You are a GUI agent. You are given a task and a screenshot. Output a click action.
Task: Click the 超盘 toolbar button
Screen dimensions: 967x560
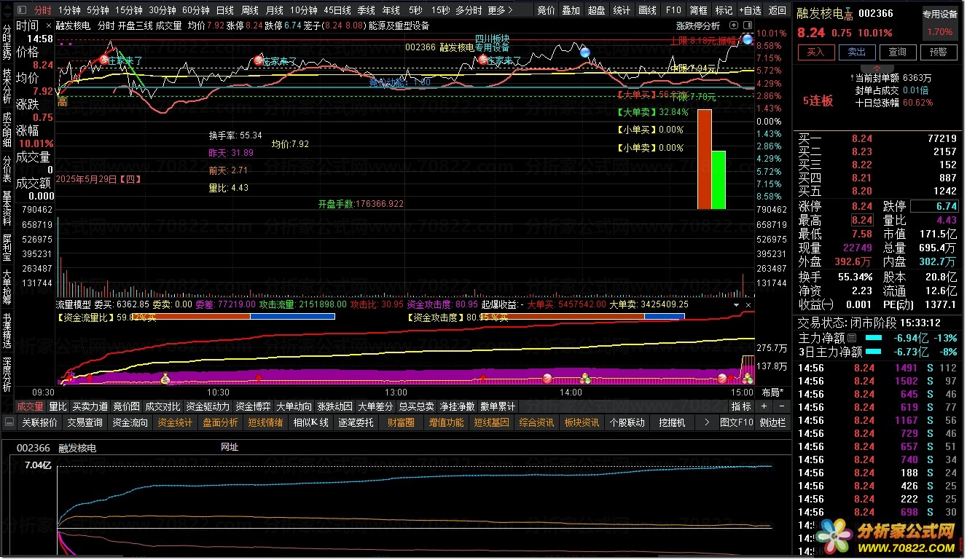coord(596,10)
